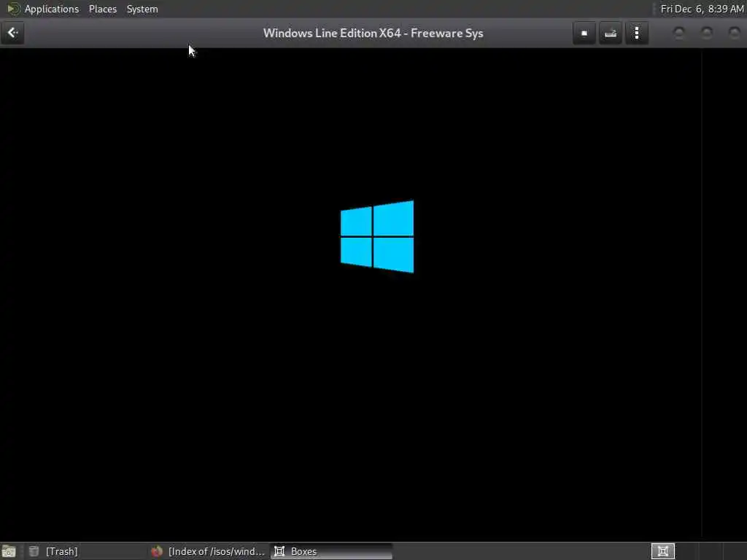Click the Windows Line Edition X64 title text
This screenshot has width=747, height=560.
373,34
